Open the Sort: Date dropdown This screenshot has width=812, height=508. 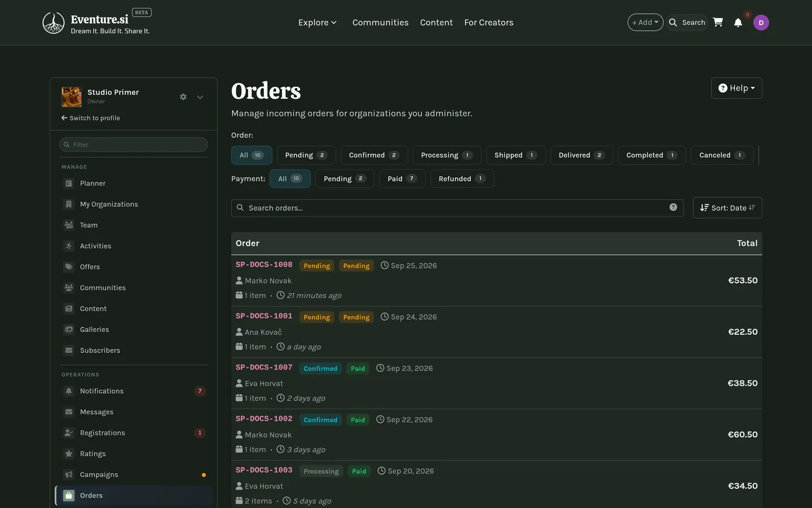coord(727,208)
